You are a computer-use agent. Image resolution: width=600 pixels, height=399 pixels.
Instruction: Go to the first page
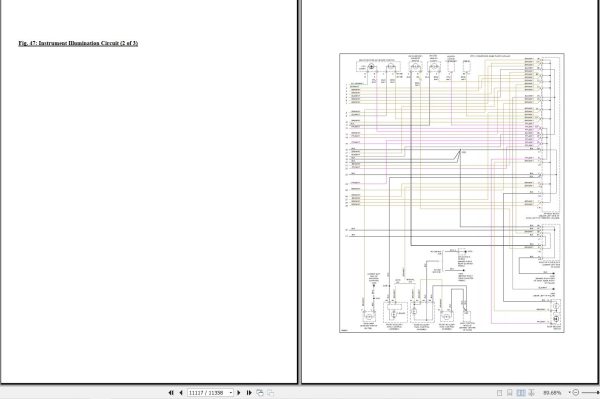pos(171,392)
